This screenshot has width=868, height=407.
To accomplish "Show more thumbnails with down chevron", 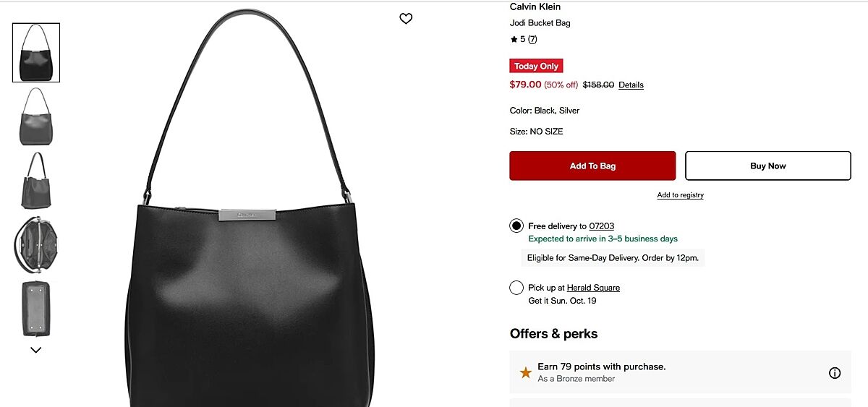I will pos(36,350).
